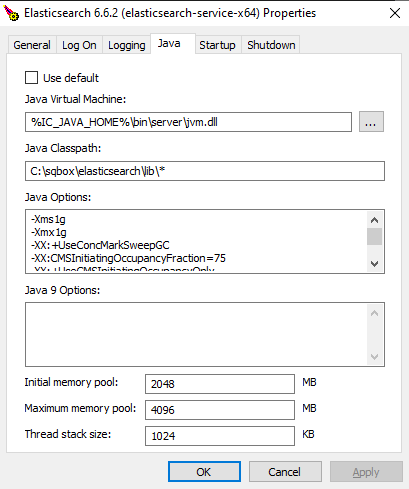Select the Logging tab

pyautogui.click(x=126, y=45)
